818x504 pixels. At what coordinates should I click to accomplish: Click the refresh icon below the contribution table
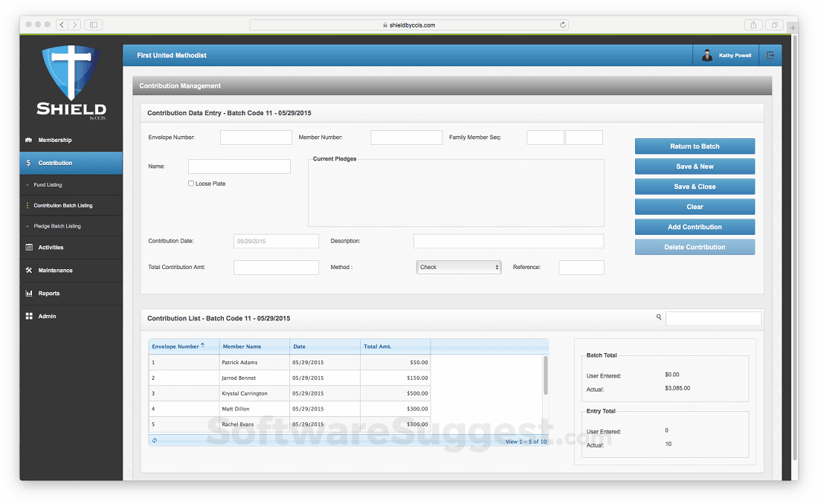pos(154,440)
